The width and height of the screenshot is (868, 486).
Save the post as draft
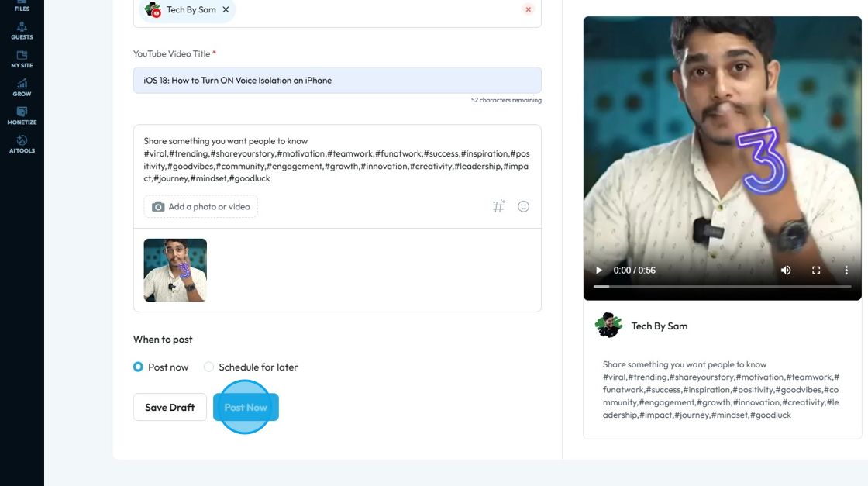click(170, 408)
